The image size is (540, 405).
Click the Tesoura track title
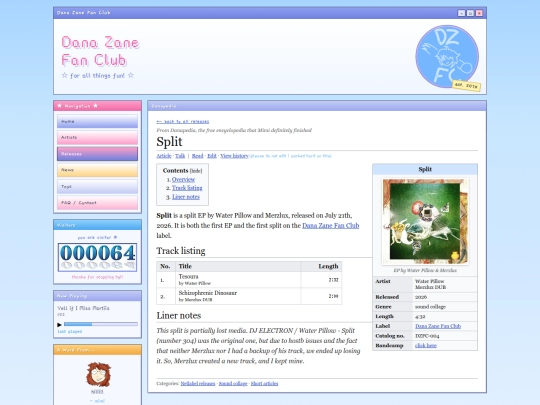point(188,277)
